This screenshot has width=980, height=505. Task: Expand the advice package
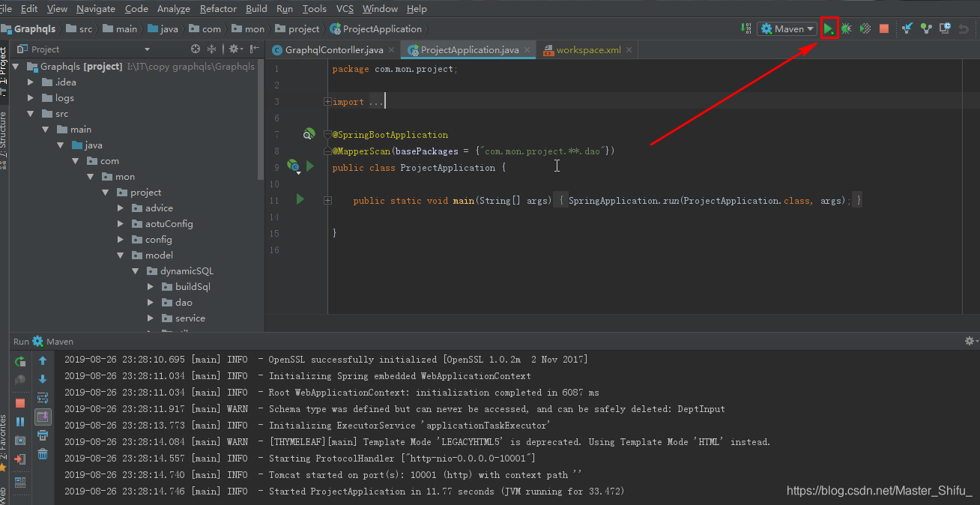point(121,208)
